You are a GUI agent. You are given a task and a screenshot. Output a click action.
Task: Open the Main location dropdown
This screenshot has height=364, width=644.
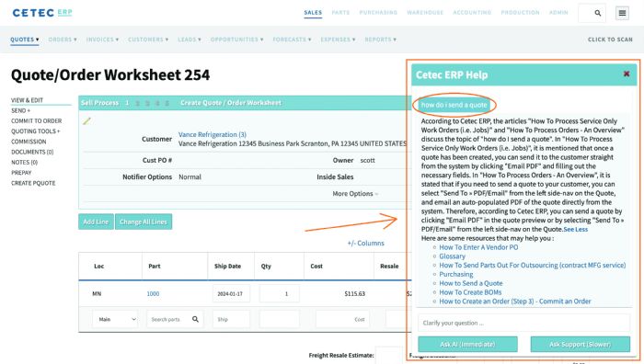[115, 319]
